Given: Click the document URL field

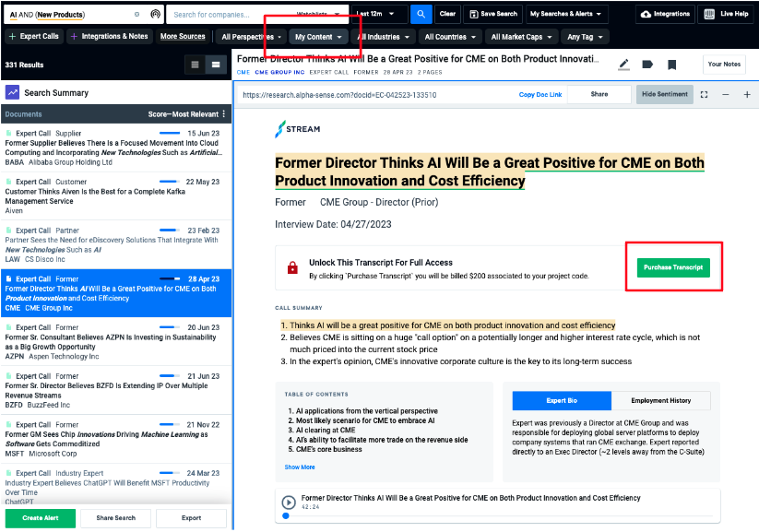Looking at the screenshot, I should pyautogui.click(x=377, y=95).
